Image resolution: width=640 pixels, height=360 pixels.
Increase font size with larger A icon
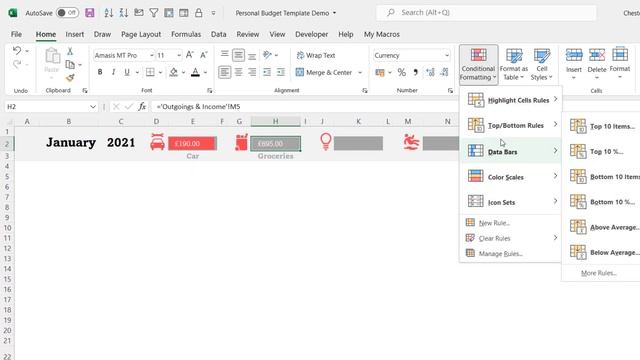190,55
